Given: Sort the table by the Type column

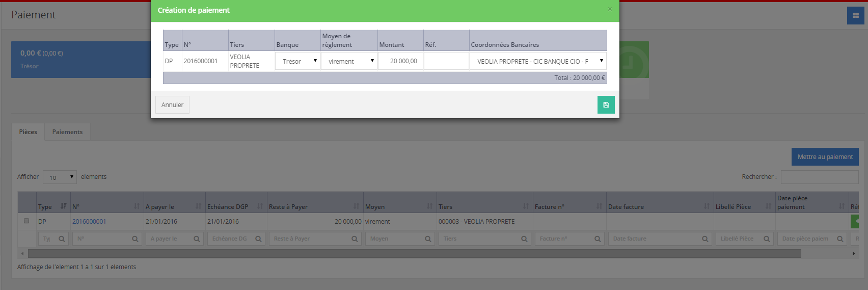Looking at the screenshot, I should (63, 206).
